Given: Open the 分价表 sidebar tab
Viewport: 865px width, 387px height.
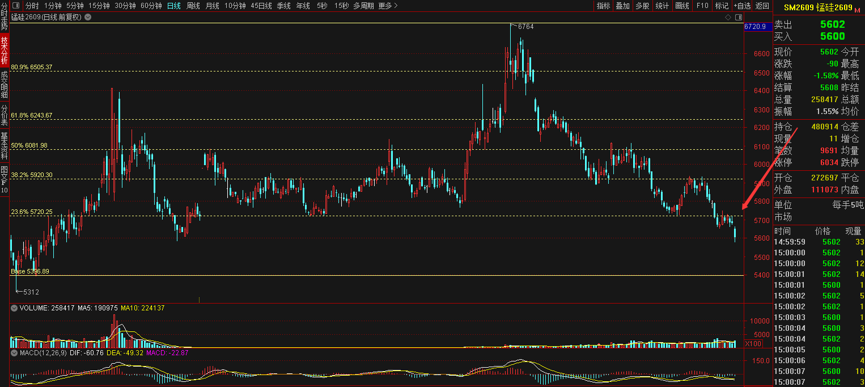Looking at the screenshot, I should coord(4,114).
